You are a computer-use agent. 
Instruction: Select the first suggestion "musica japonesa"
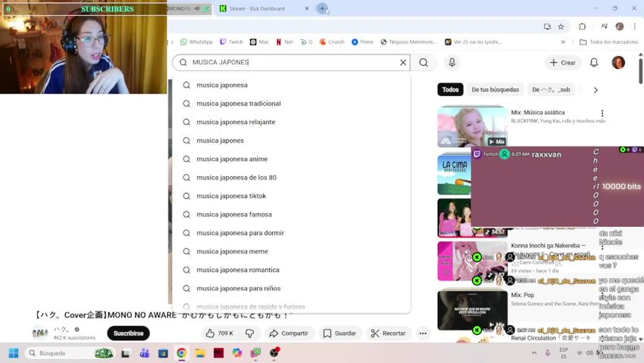(x=291, y=85)
